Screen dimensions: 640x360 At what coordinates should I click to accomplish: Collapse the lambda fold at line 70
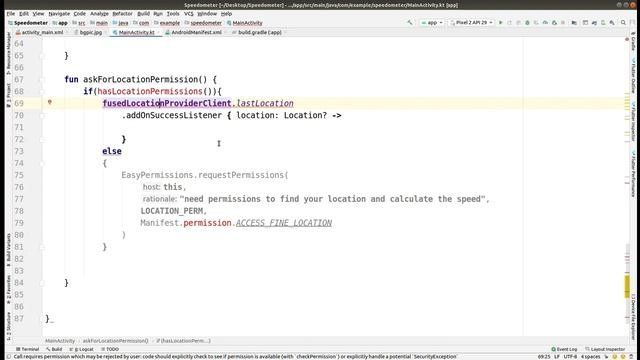(42, 116)
